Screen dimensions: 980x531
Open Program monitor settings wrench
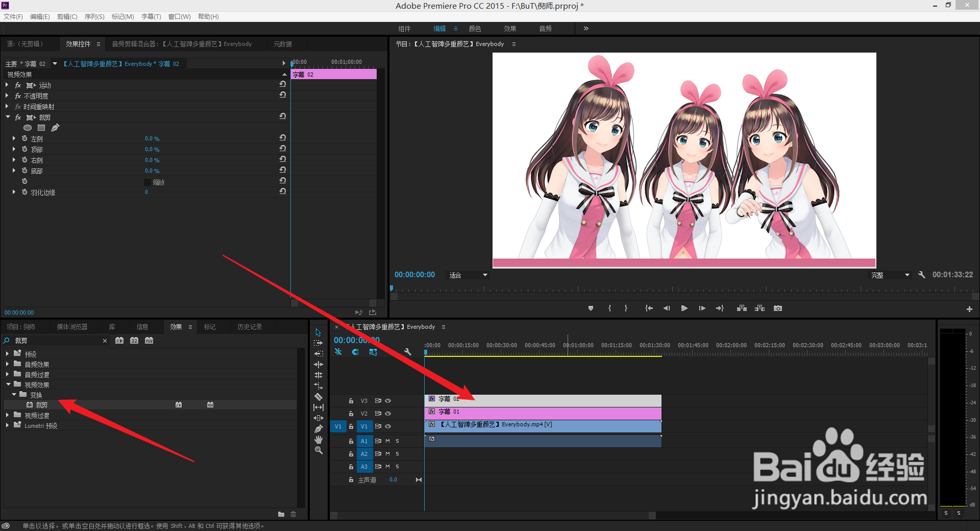point(921,275)
